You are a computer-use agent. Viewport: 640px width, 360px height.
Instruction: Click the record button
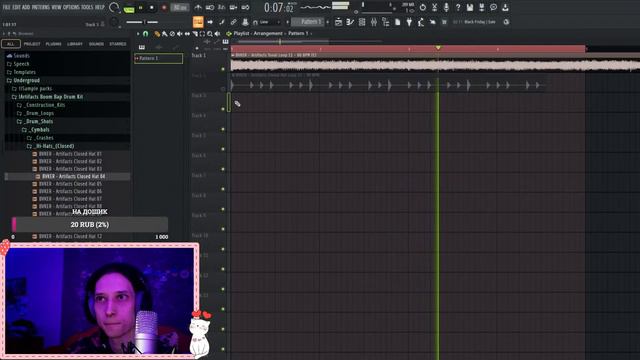coord(164,8)
